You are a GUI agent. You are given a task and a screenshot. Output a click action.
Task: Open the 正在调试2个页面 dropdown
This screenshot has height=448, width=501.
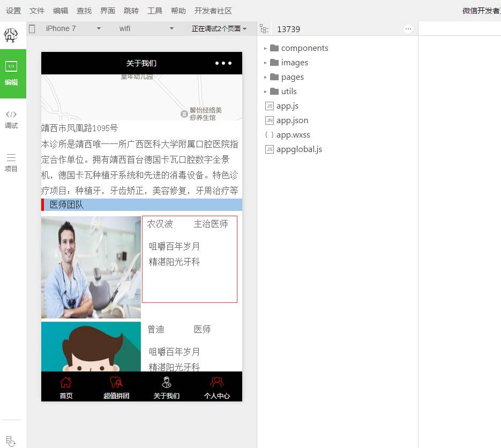(x=219, y=29)
